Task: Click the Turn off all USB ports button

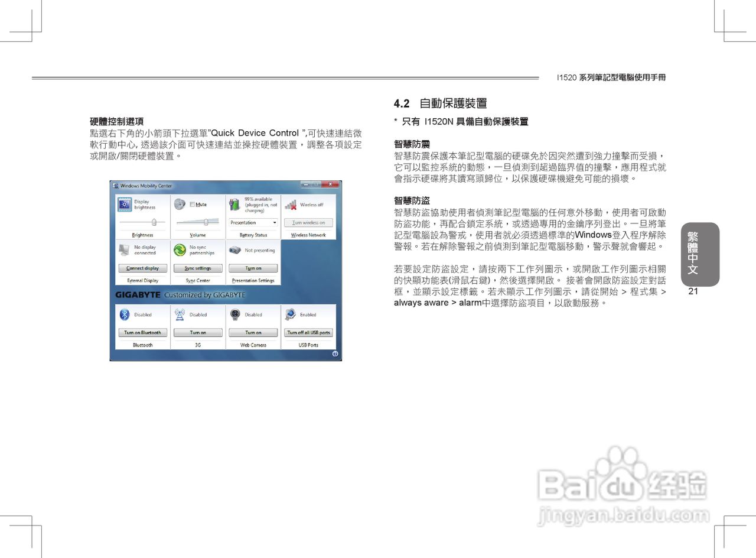Action: [x=307, y=333]
